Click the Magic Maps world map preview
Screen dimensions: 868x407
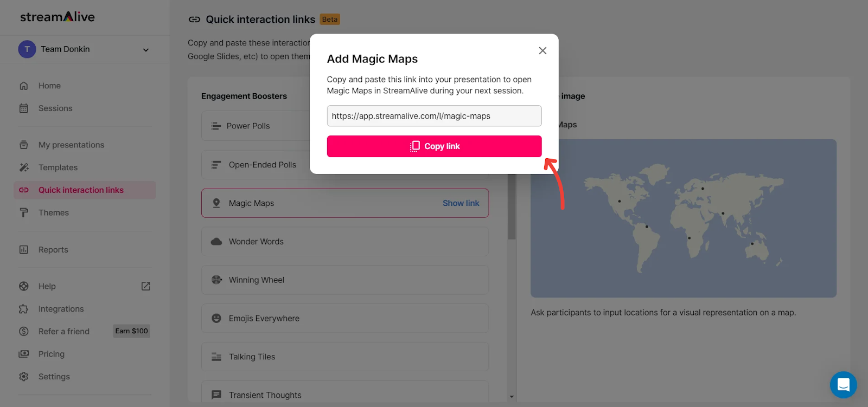[x=684, y=218]
